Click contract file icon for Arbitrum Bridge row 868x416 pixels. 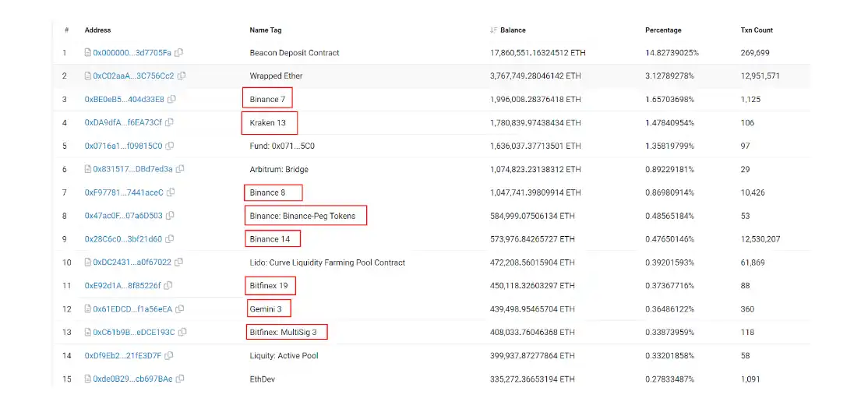click(87, 169)
